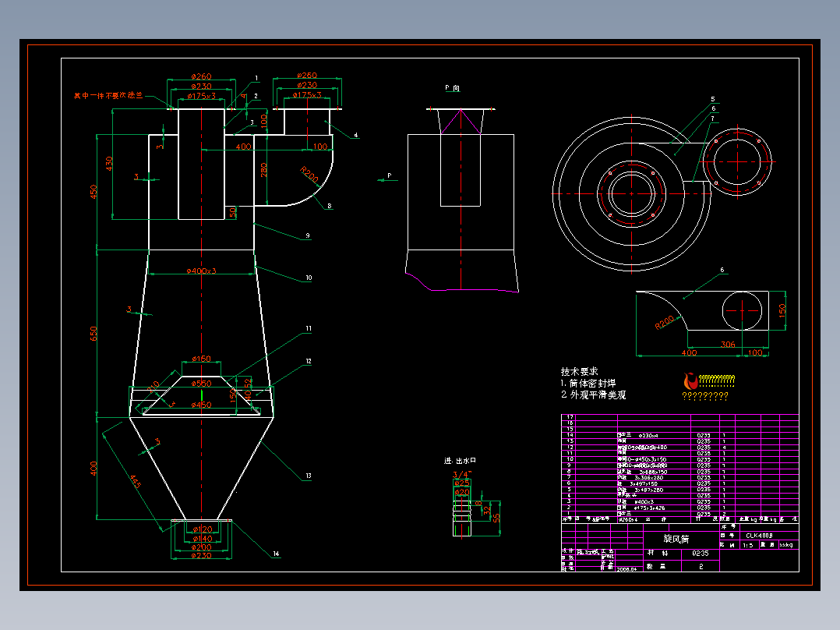Click part callout "14" beside the bottom outlet
Viewport: 840px width, 630px height.
pyautogui.click(x=276, y=554)
